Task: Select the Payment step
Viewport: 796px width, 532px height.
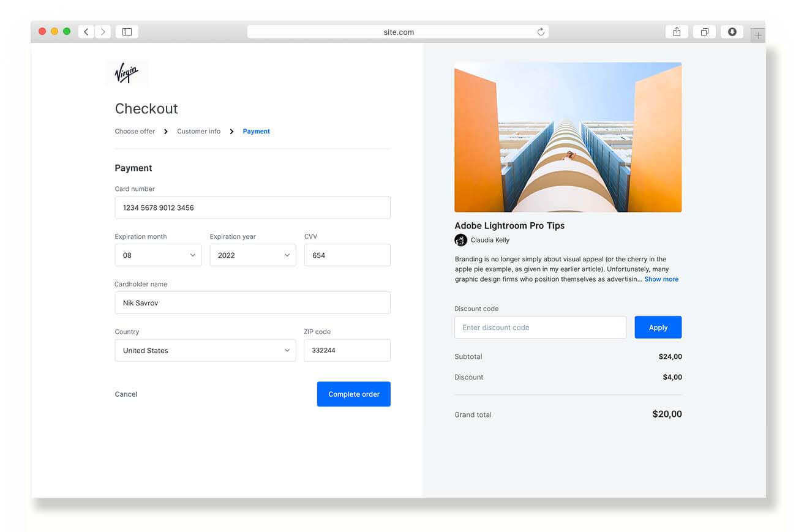Action: tap(256, 131)
